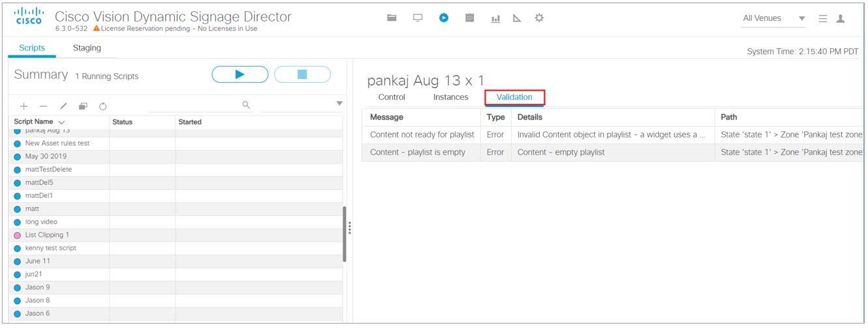Select the 'List Clipping 1' script
Image resolution: width=868 pixels, height=332 pixels.
[176, 235]
